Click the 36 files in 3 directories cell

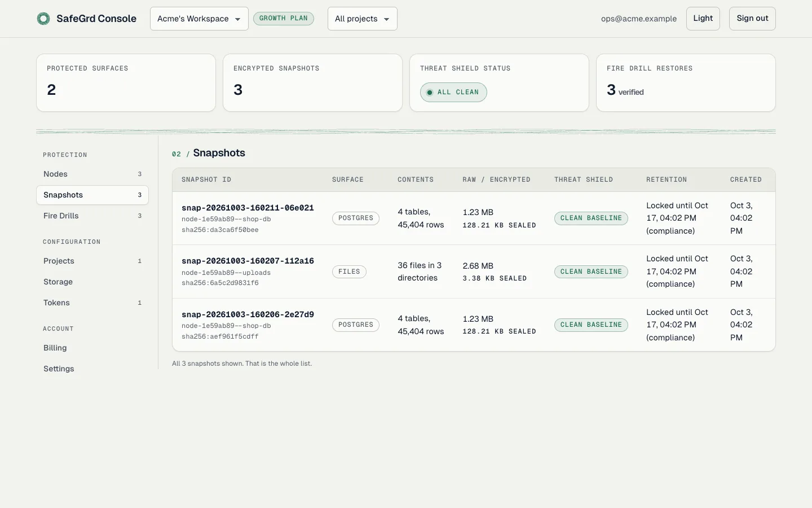[420, 271]
